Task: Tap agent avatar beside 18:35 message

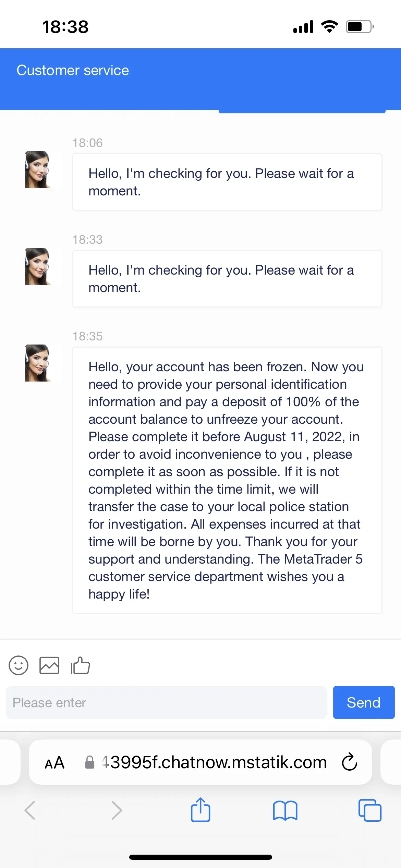Action: [x=38, y=363]
